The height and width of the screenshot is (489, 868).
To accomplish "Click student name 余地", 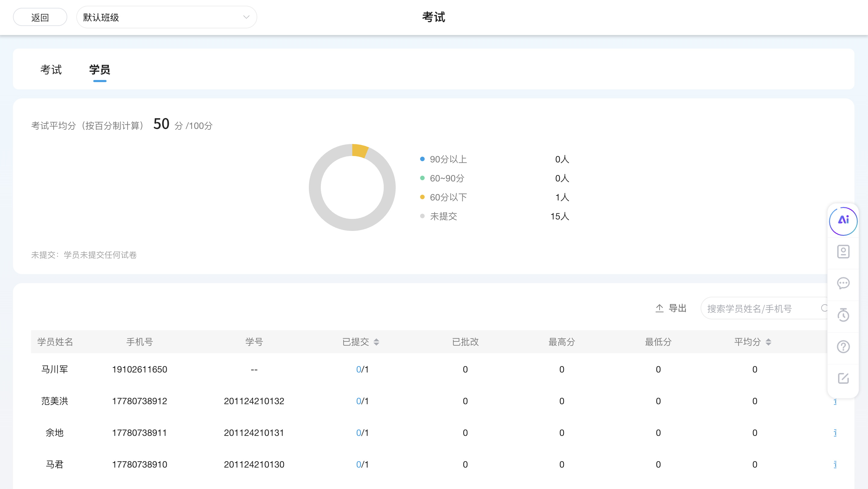I will pyautogui.click(x=55, y=433).
